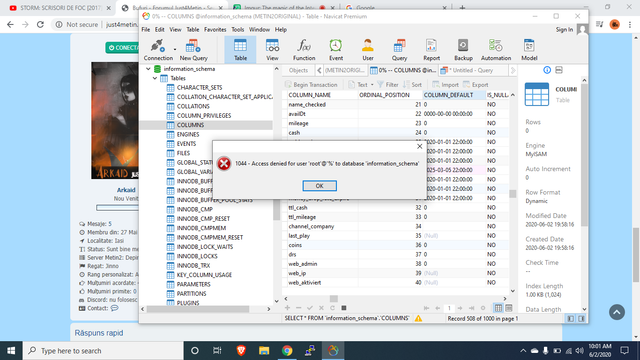Click the Filter button

point(387,84)
